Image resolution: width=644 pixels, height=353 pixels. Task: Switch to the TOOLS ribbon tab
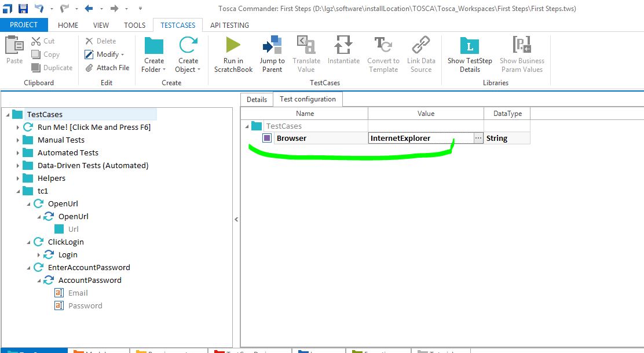click(135, 25)
